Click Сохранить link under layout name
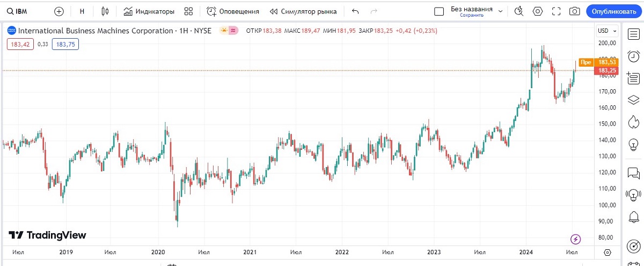Image resolution: width=644 pixels, height=266 pixels. coord(472,16)
